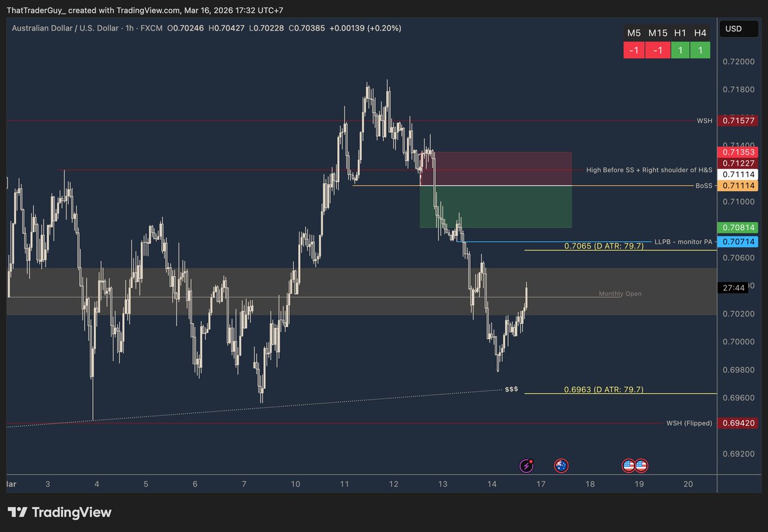Click the leftmost US flag event icon
The width and height of the screenshot is (768, 532).
click(x=628, y=465)
